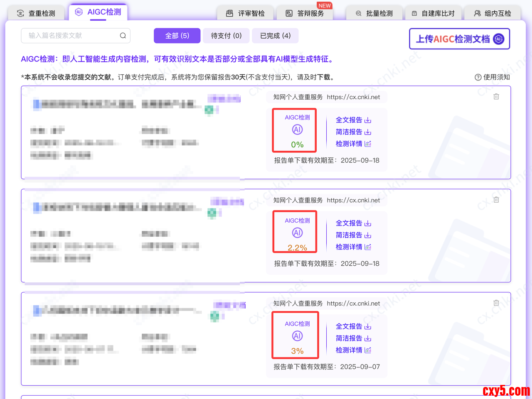Image resolution: width=532 pixels, height=399 pixels.
Task: Focus the title search input field
Action: point(71,36)
